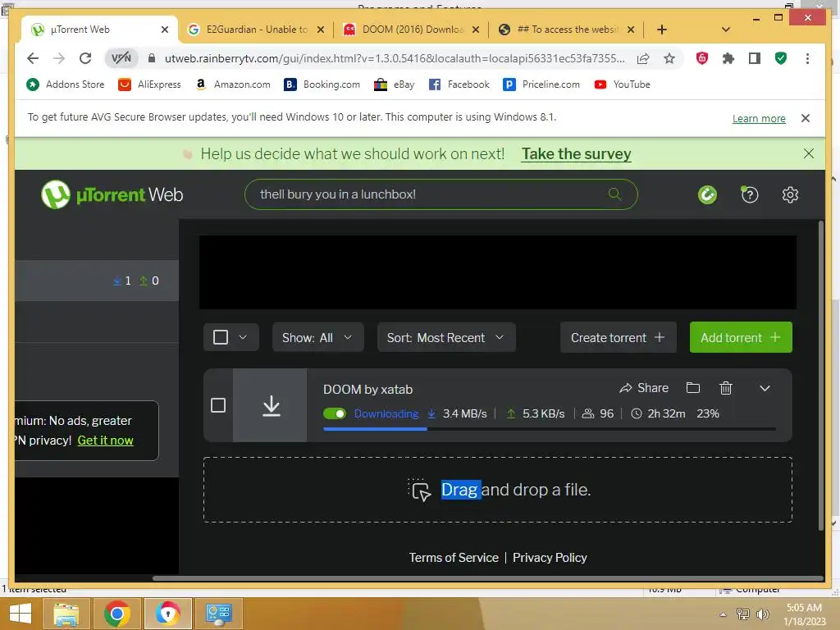Close the DOOM (2016) Download tab

[x=475, y=30]
